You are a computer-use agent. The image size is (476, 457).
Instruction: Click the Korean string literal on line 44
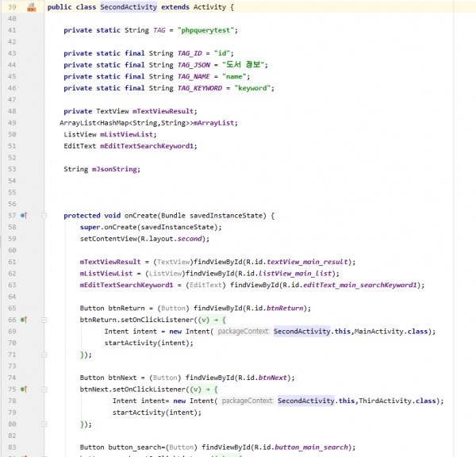(244, 65)
